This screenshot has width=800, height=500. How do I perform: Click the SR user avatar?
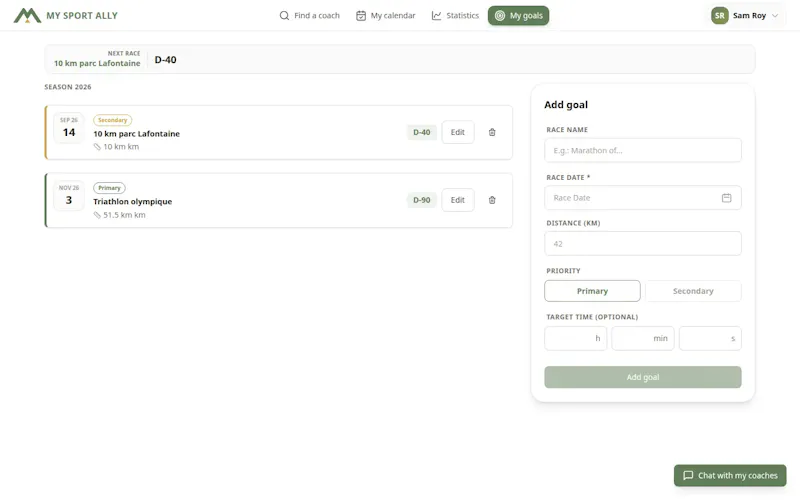click(x=719, y=15)
